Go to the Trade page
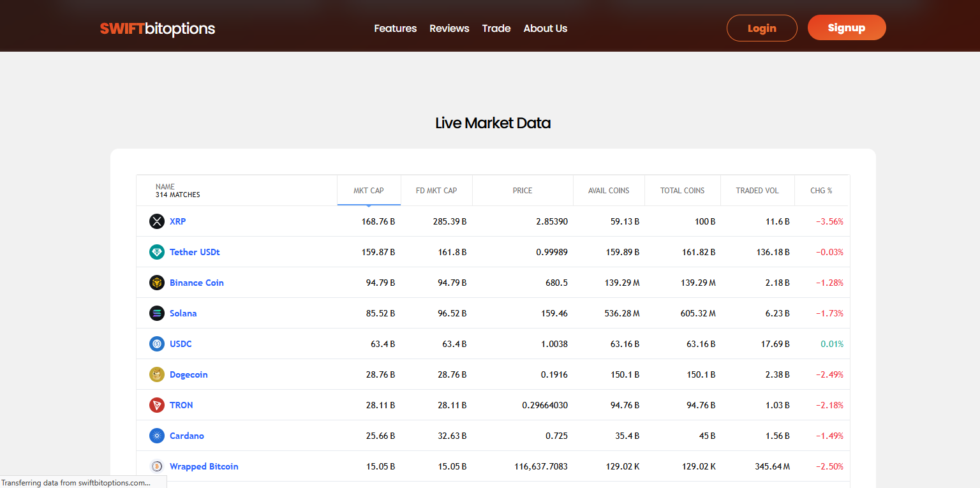Screen dimensions: 980x488 pyautogui.click(x=496, y=28)
